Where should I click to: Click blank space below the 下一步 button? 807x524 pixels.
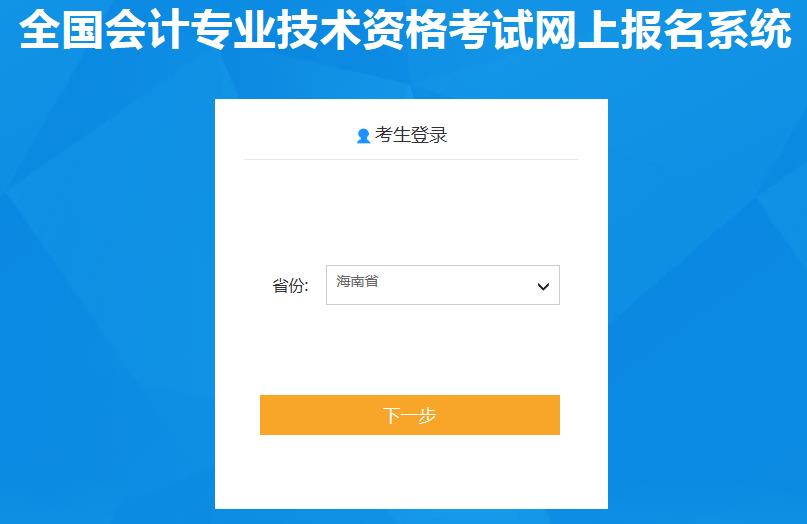coord(411,471)
